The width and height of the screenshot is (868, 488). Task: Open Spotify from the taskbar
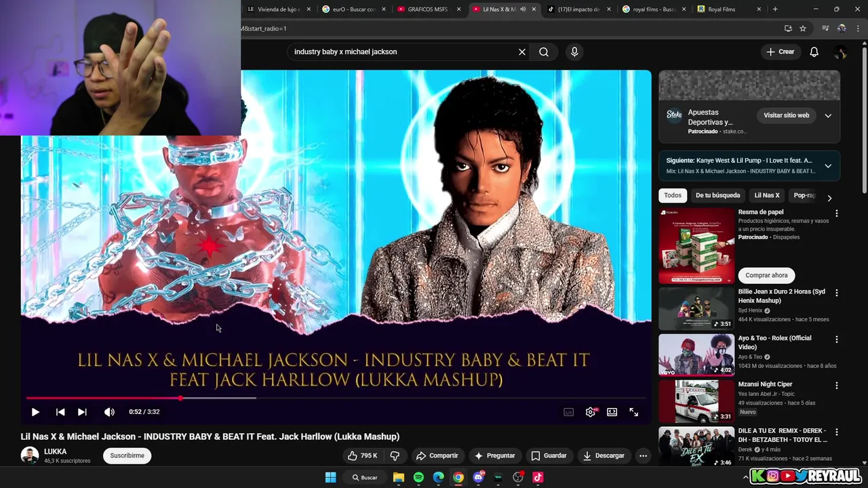(418, 477)
